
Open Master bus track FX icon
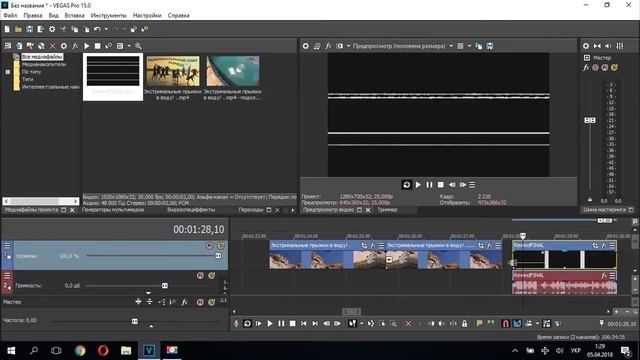pos(184,302)
